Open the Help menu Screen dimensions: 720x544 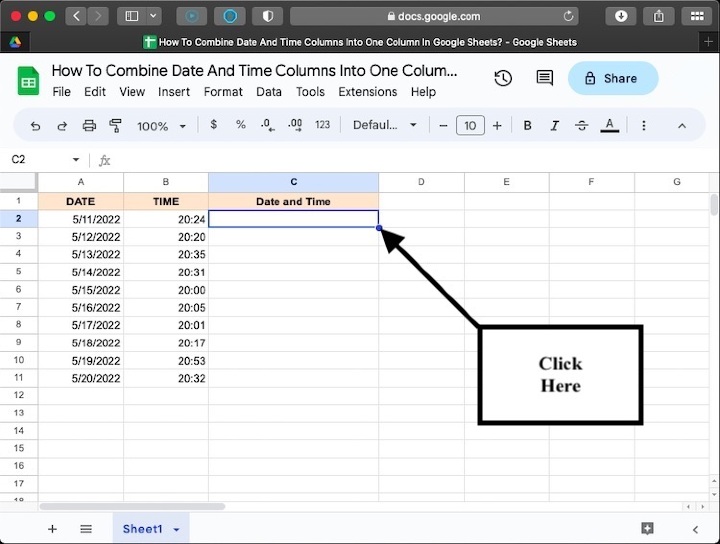tap(423, 92)
